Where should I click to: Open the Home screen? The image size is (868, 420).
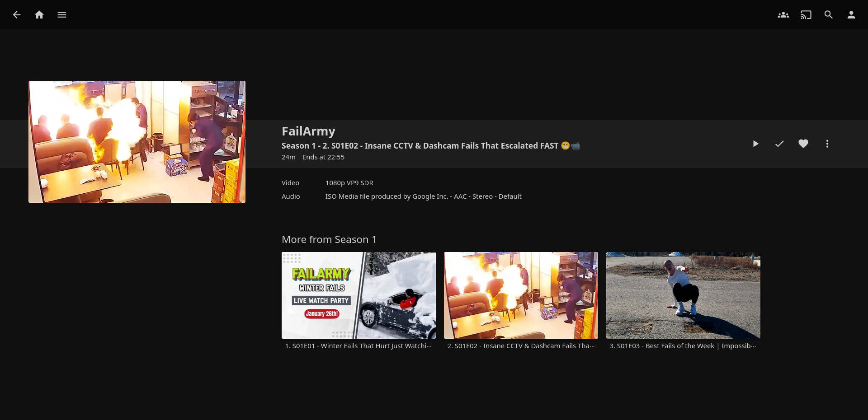tap(39, 15)
